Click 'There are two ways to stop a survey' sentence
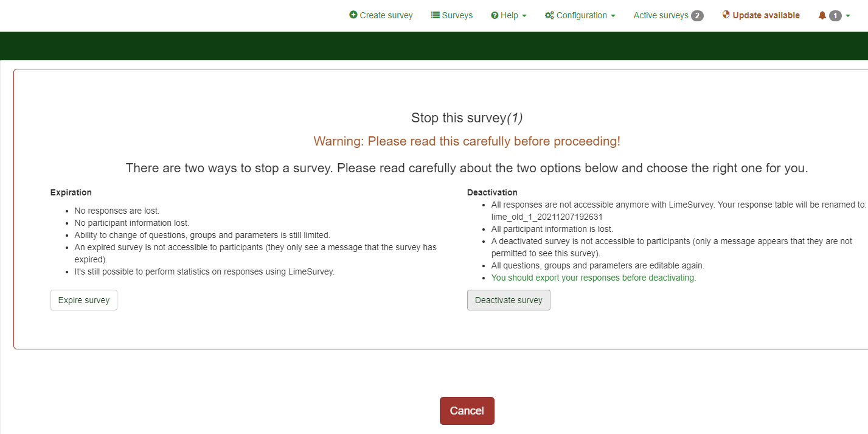Image resolution: width=868 pixels, height=434 pixels. pos(467,168)
